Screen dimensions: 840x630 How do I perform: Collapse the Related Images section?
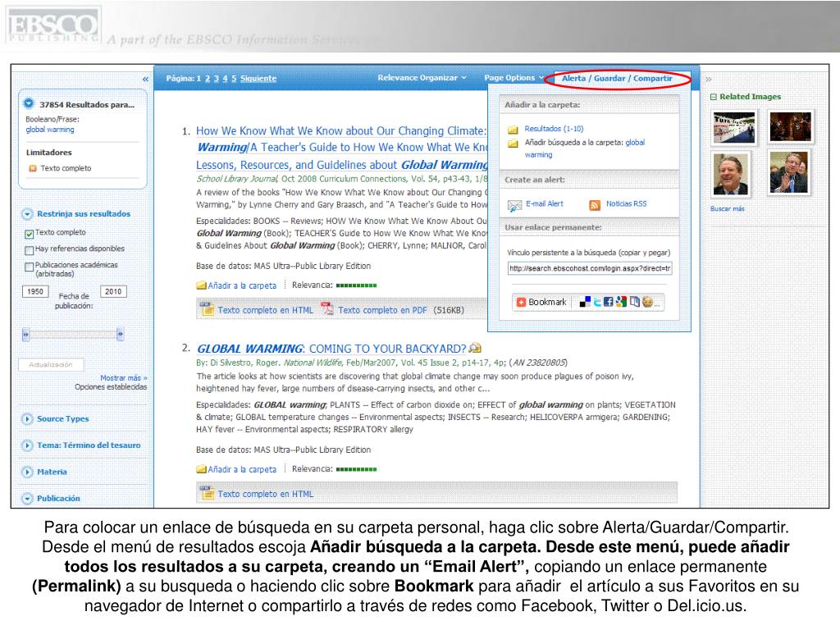point(713,97)
